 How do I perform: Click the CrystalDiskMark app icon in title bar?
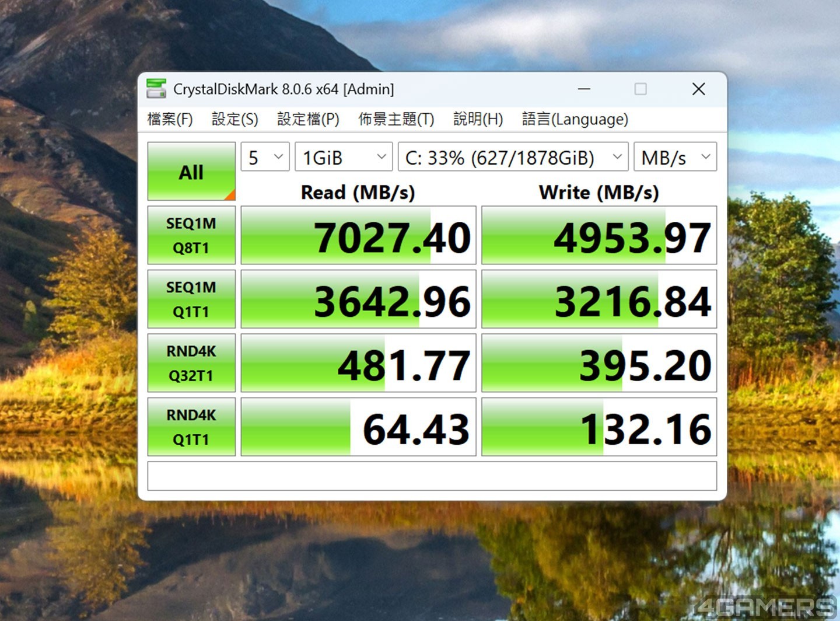tap(156, 89)
